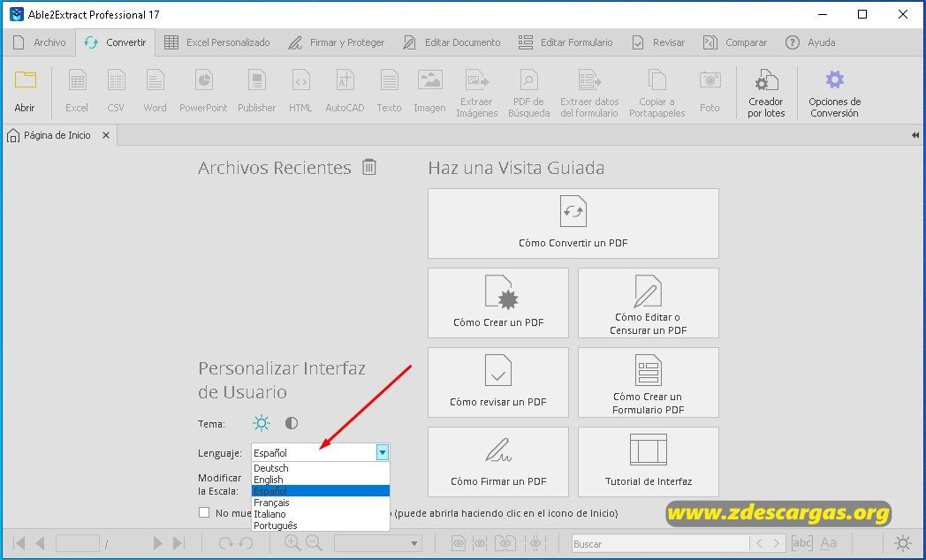Screen dimensions: 926x560
Task: Select the Publisher conversion icon
Action: point(257,80)
